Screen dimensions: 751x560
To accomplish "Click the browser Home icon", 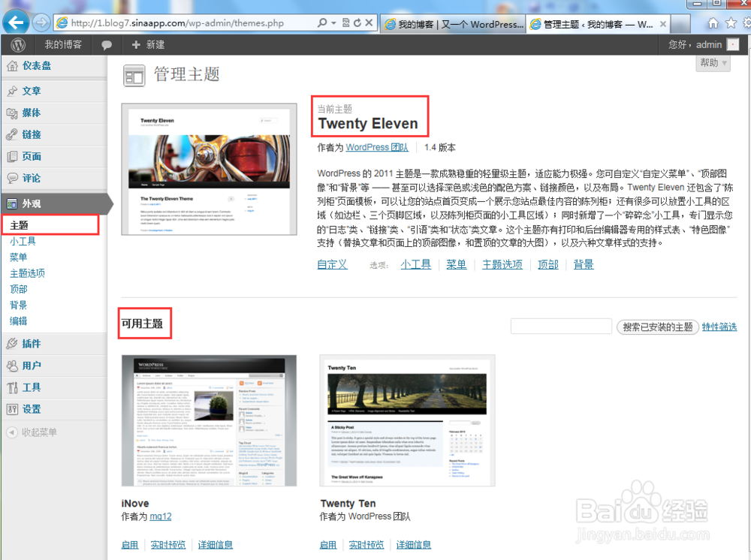I will [x=713, y=23].
